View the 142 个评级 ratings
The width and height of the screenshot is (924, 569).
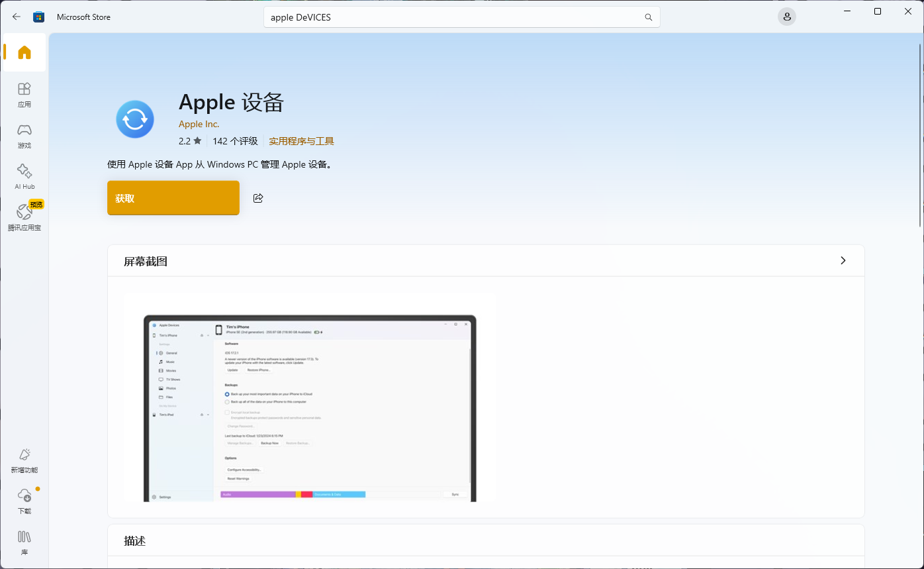[x=235, y=141]
